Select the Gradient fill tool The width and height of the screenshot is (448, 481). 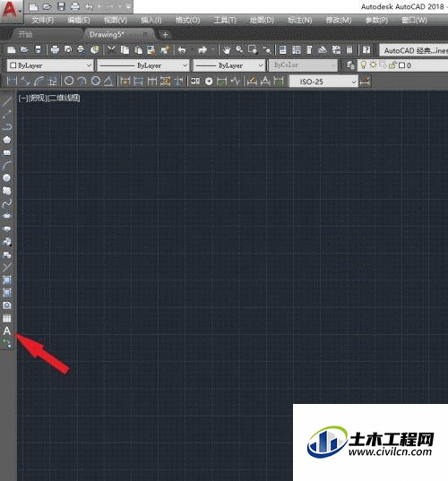pos(7,292)
